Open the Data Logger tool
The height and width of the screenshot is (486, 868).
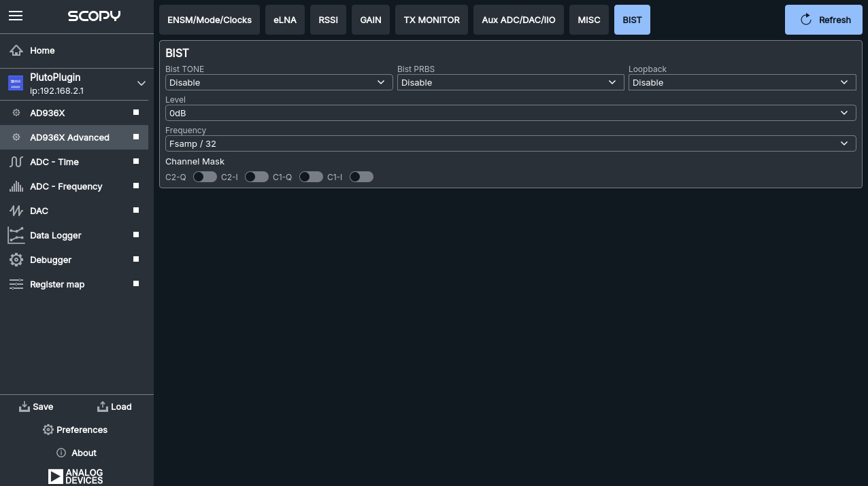pyautogui.click(x=74, y=235)
